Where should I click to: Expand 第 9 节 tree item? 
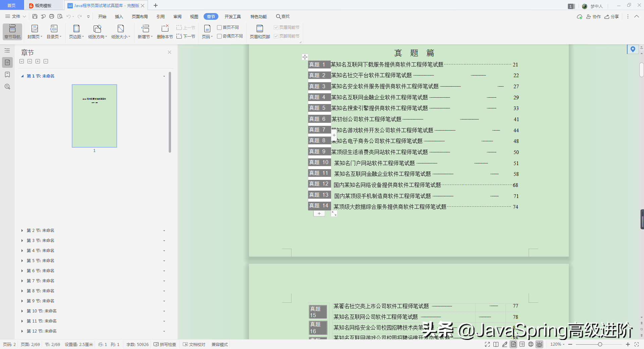pos(22,301)
